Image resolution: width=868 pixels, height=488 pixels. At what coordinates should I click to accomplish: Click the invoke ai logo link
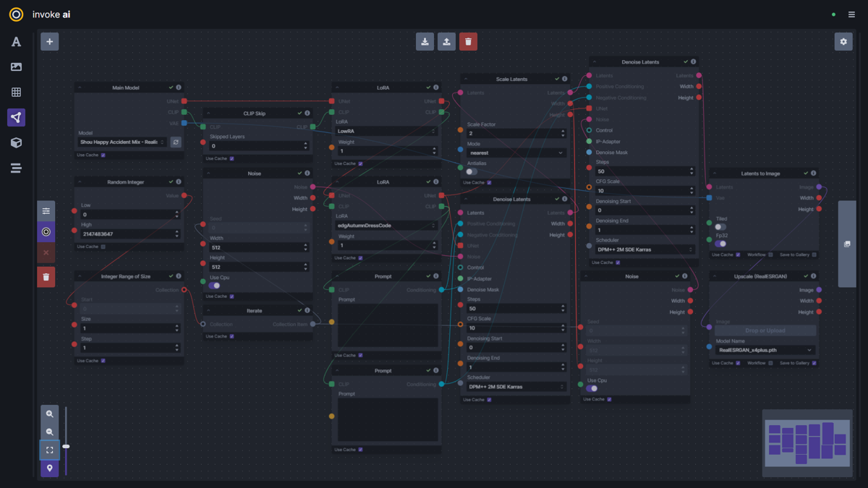click(40, 14)
